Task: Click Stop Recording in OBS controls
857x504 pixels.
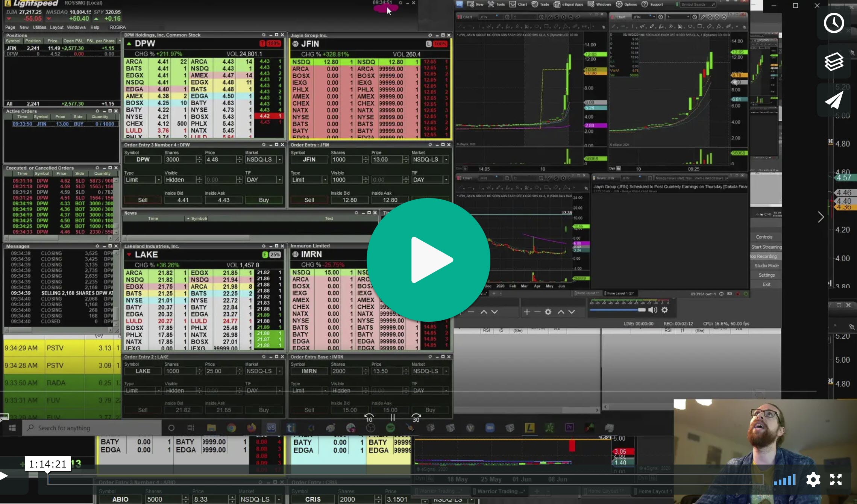Action: 764,257
